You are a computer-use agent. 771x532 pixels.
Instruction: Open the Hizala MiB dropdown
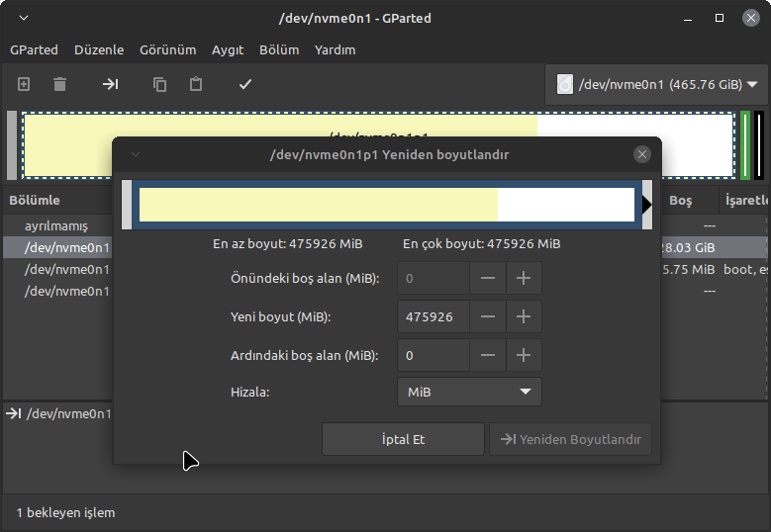click(x=469, y=392)
